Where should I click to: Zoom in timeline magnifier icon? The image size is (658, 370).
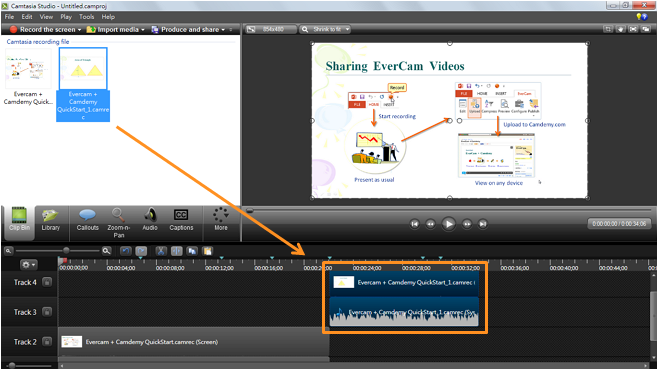point(107,251)
